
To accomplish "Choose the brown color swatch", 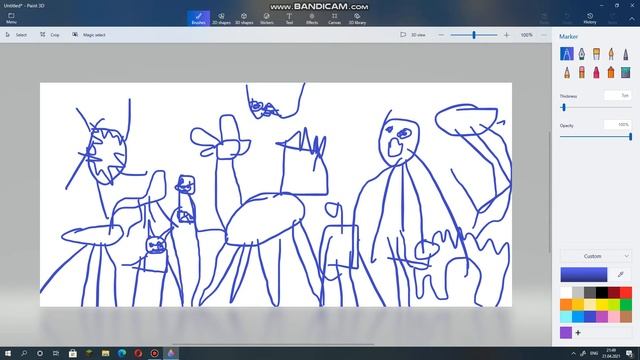I will [626, 316].
